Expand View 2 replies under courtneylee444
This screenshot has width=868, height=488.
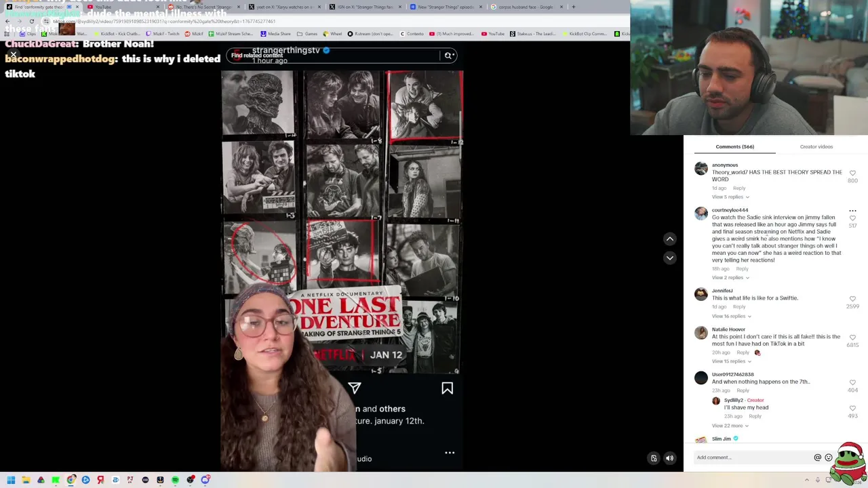730,277
